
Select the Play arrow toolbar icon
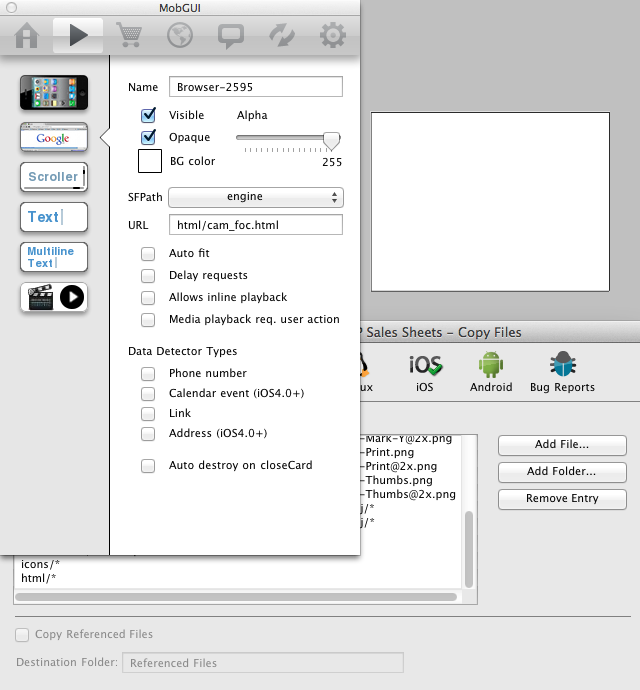click(78, 37)
